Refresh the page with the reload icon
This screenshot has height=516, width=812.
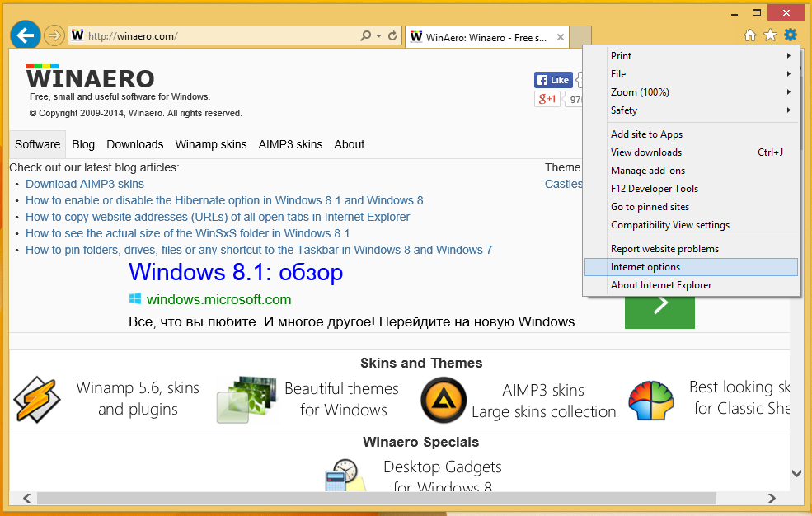point(392,35)
